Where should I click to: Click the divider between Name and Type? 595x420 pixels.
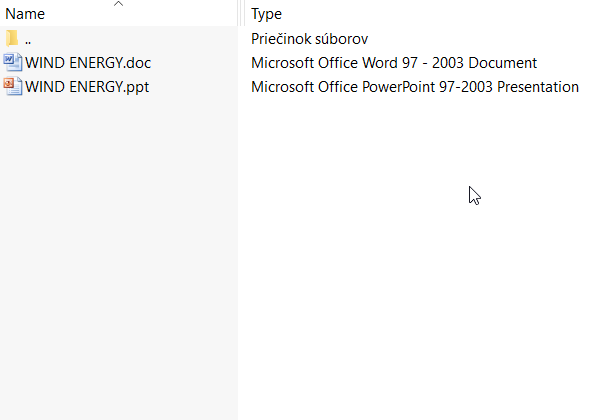[241, 13]
